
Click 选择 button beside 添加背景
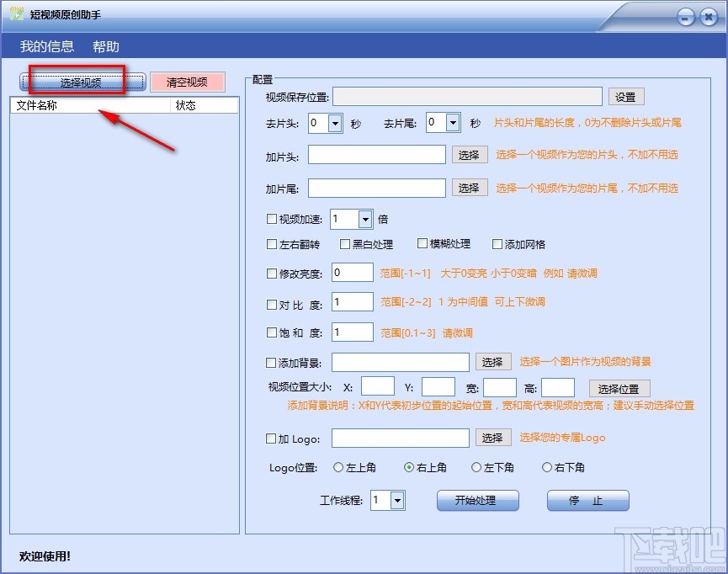pyautogui.click(x=493, y=361)
